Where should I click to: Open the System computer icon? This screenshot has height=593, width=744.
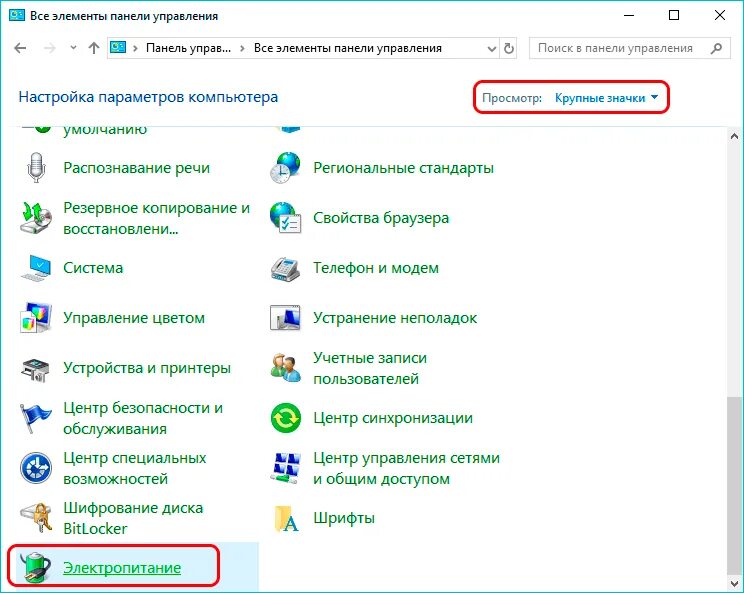(x=36, y=268)
